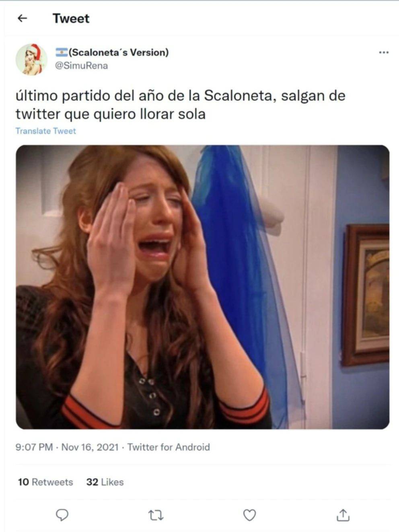View the 32 Likes list

pos(105,482)
